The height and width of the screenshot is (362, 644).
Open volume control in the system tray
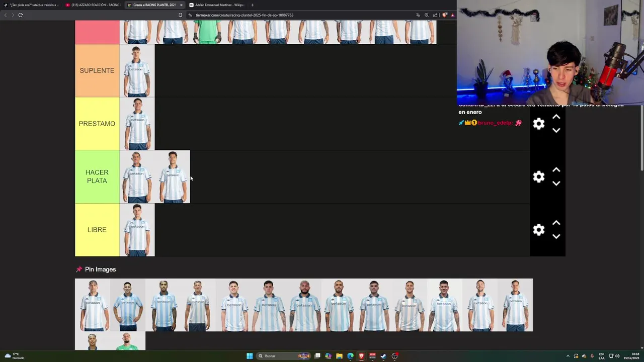pos(617,356)
